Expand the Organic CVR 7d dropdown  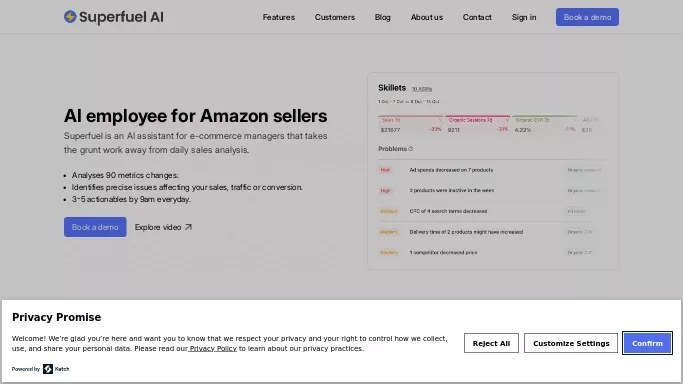coord(574,120)
